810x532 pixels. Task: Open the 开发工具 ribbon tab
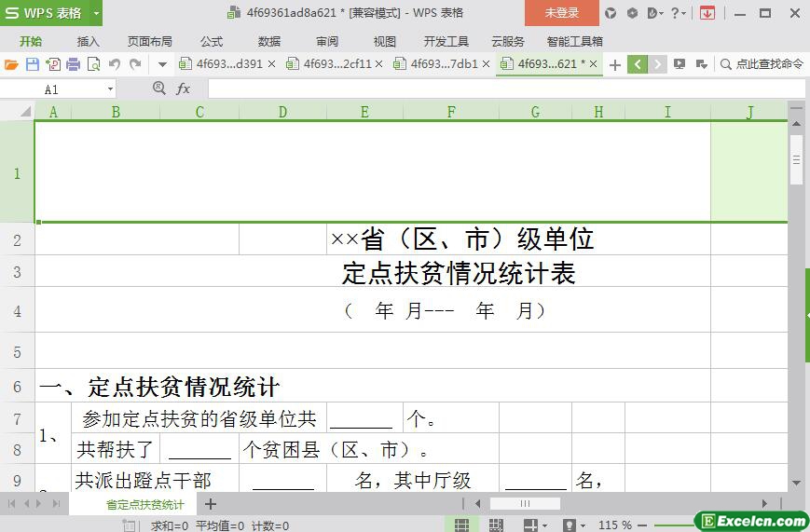446,41
